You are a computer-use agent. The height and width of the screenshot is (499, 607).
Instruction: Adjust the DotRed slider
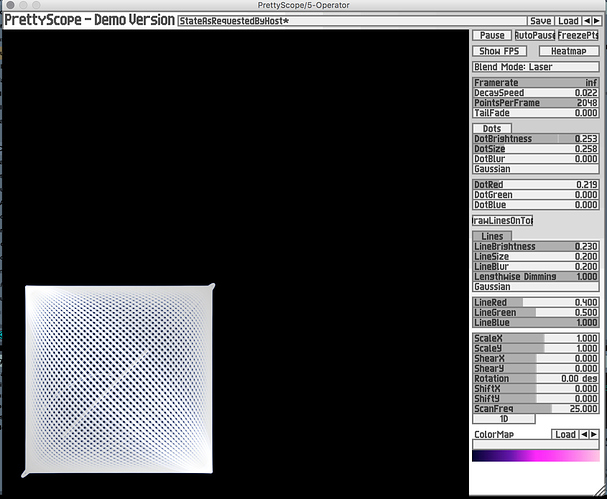536,185
